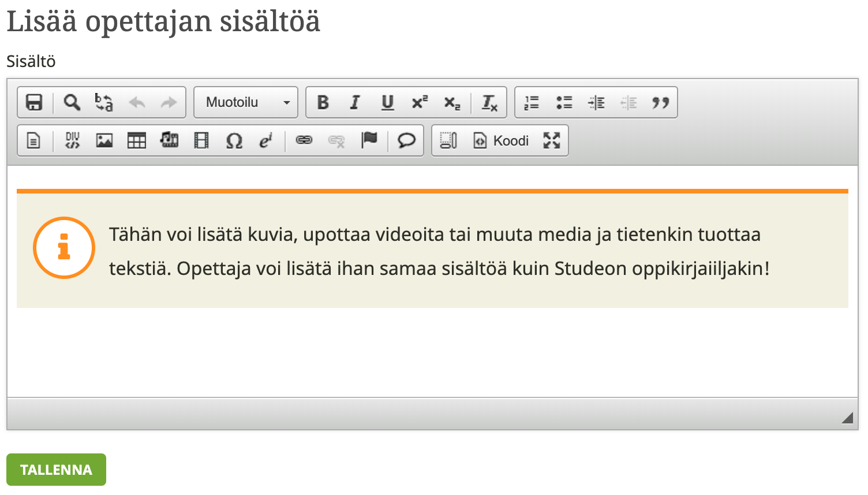
Task: Apply block quote formatting
Action: (x=660, y=102)
